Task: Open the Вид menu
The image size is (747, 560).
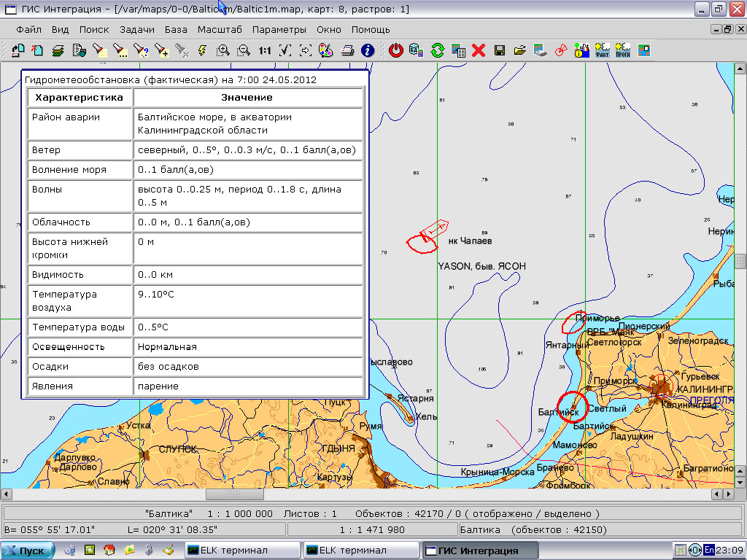Action: (60, 29)
